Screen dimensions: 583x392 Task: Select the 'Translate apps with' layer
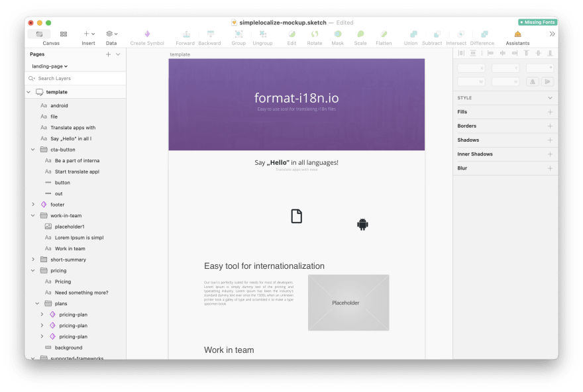[x=76, y=127]
